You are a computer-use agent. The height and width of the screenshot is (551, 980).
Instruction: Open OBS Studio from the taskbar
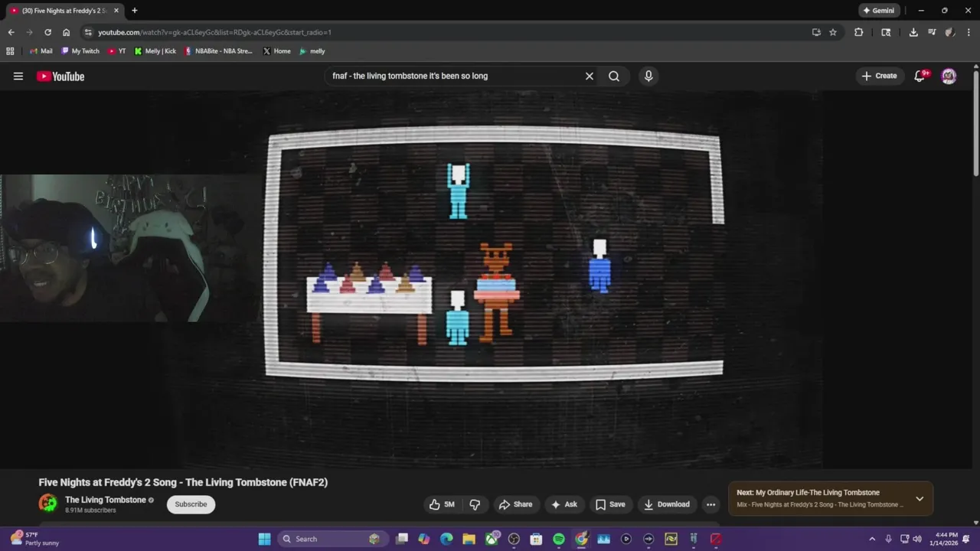tap(514, 539)
